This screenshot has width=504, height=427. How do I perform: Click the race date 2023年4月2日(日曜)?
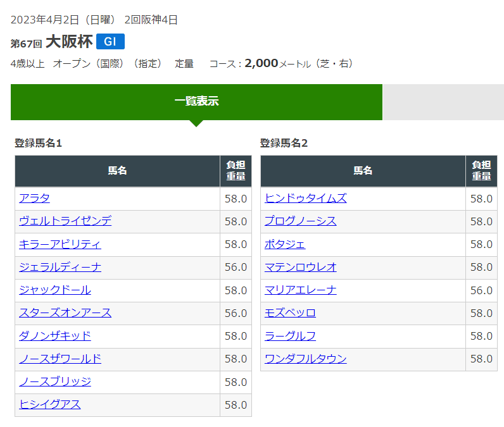pyautogui.click(x=63, y=20)
